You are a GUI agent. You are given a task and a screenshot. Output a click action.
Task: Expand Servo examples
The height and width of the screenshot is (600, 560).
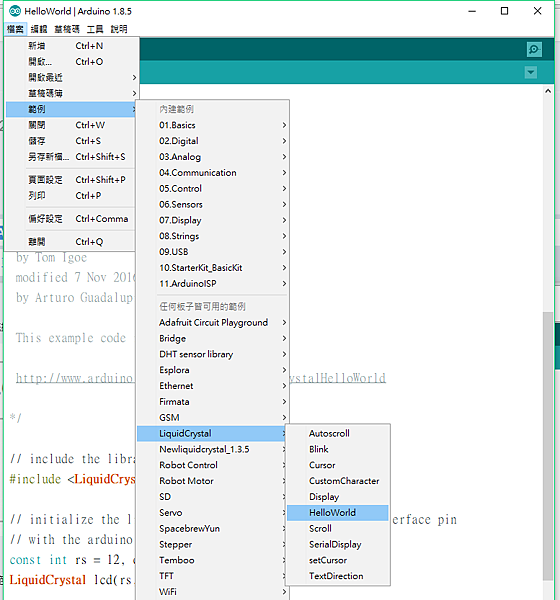pyautogui.click(x=212, y=513)
